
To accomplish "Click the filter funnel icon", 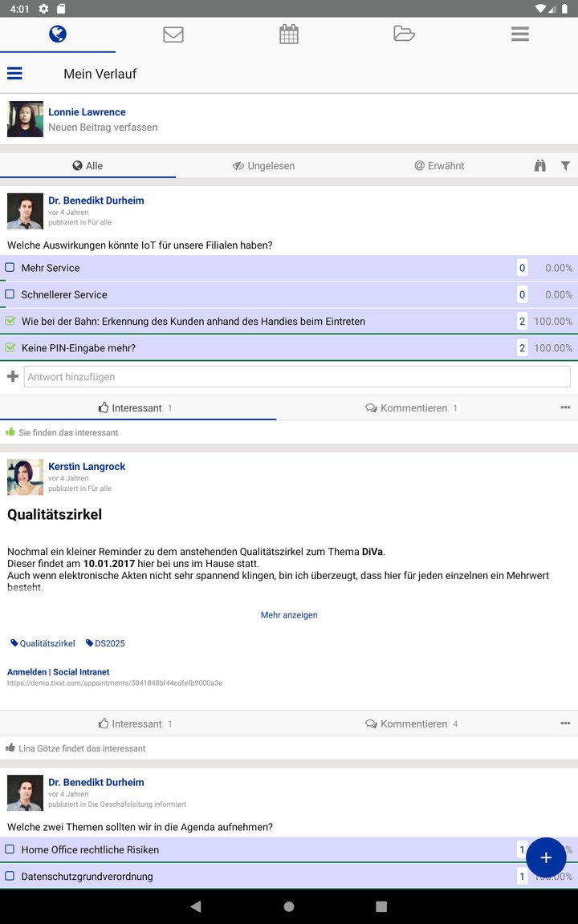I will pyautogui.click(x=565, y=165).
